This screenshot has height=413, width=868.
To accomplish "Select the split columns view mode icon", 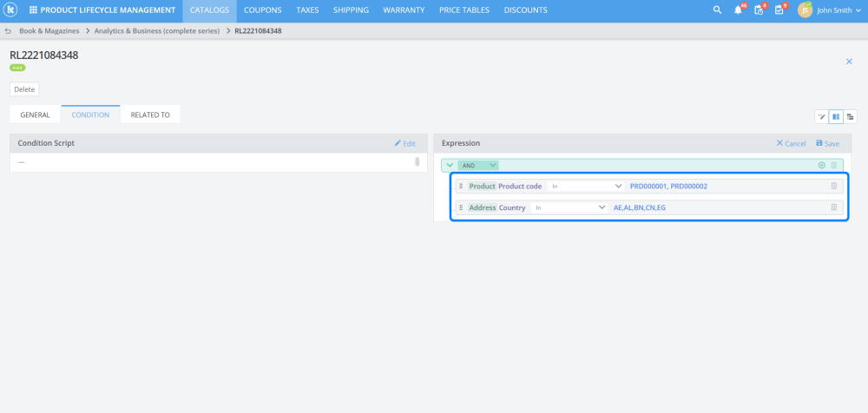I will coord(836,117).
